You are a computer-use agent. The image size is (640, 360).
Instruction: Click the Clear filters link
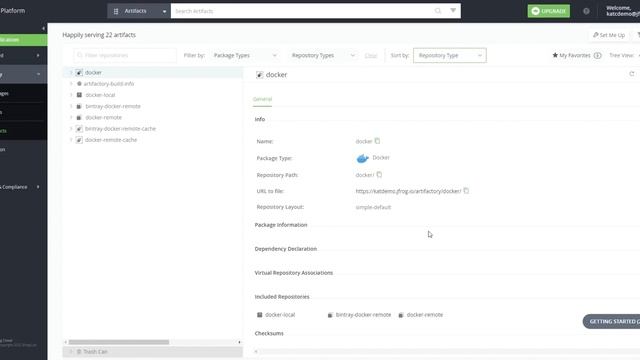[371, 56]
